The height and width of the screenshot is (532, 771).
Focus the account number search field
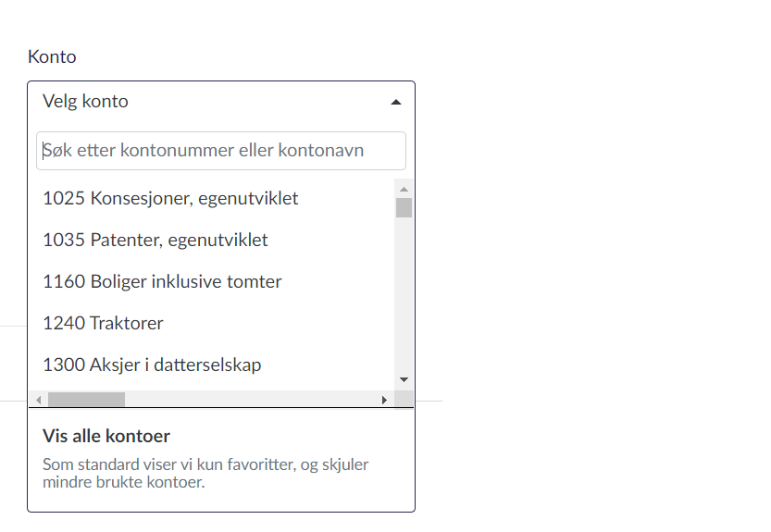pos(220,150)
